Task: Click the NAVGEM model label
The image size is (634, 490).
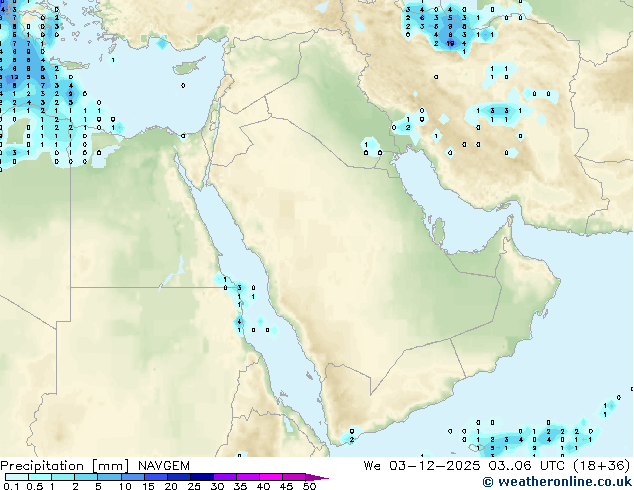Action: pyautogui.click(x=164, y=466)
